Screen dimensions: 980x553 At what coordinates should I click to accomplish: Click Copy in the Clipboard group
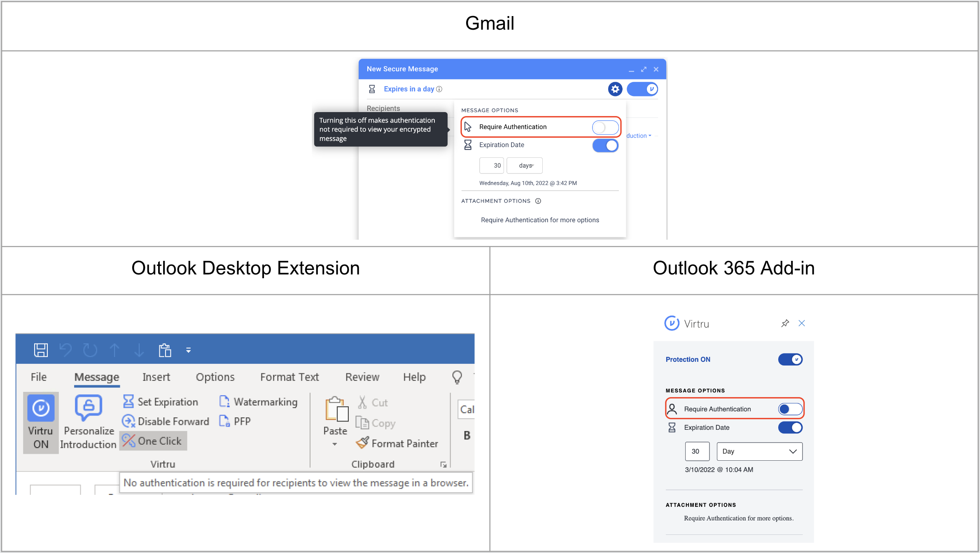(376, 423)
